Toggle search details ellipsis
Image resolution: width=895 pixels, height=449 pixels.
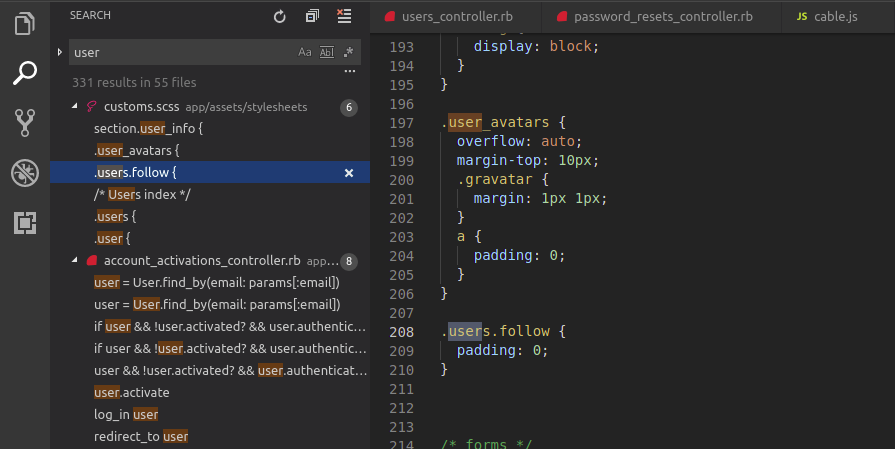pyautogui.click(x=349, y=73)
